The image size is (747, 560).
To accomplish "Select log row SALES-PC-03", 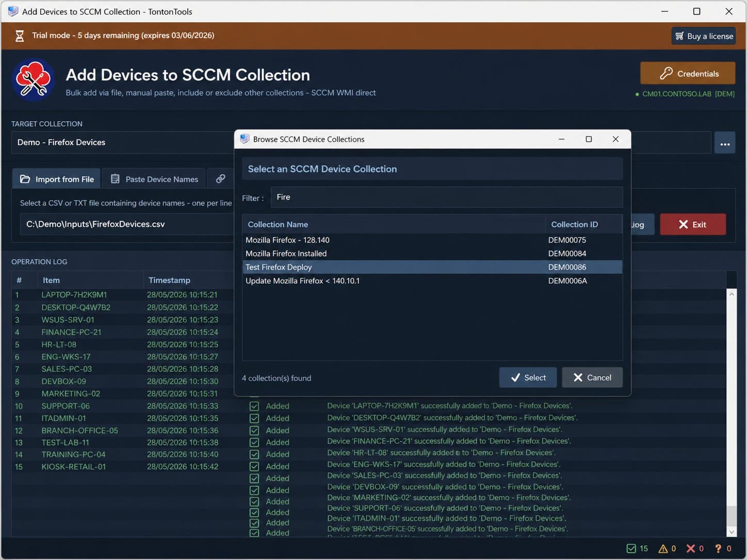I will 123,369.
